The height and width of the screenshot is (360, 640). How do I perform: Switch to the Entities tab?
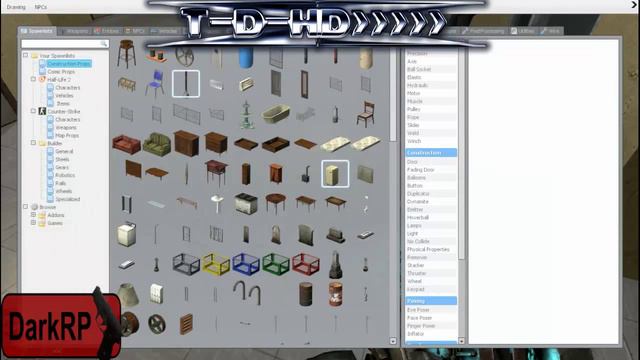pos(107,31)
